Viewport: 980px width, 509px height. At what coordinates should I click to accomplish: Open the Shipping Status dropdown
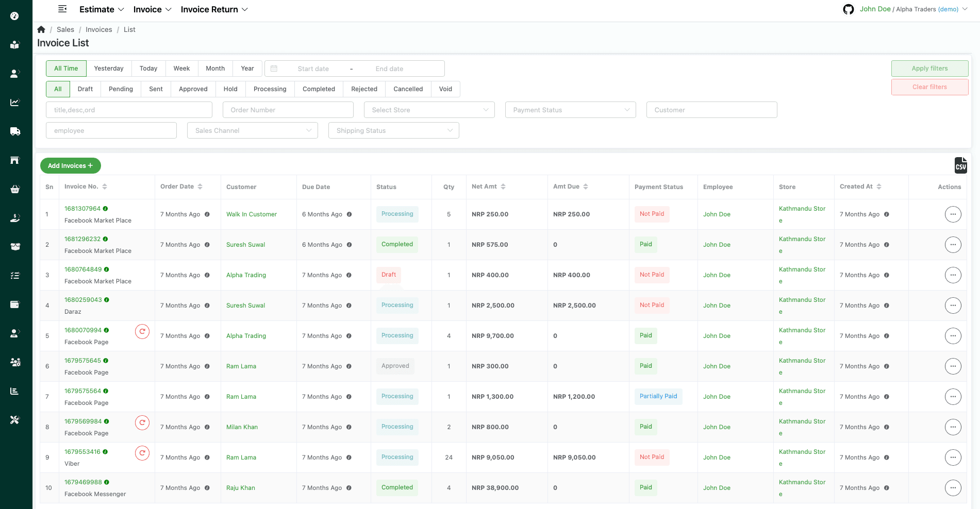click(393, 130)
